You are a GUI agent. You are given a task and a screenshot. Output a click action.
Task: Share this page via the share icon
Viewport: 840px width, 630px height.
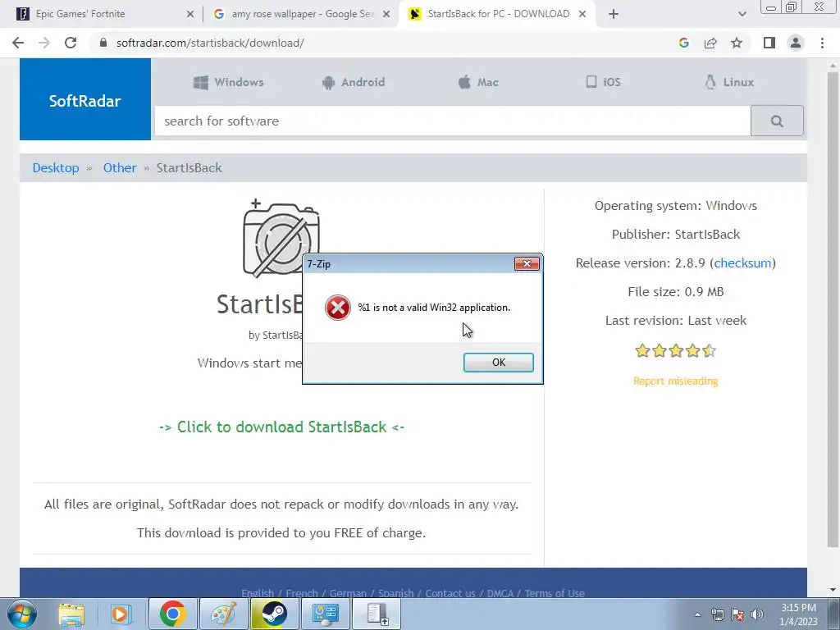710,43
